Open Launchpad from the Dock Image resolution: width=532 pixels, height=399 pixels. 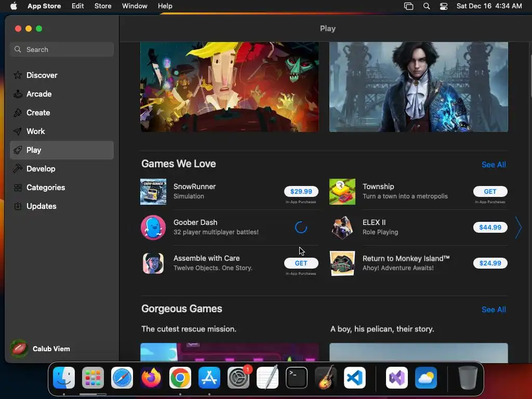coord(93,378)
